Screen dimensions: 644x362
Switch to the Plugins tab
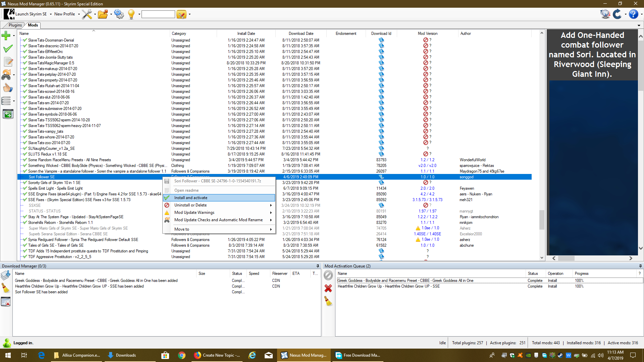[15, 25]
